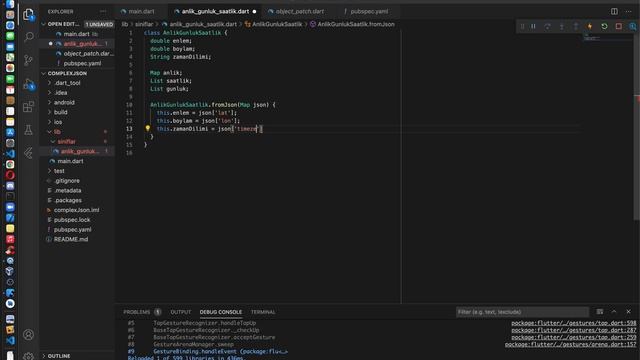Open the Extensions view
The image size is (640, 360).
(x=29, y=107)
